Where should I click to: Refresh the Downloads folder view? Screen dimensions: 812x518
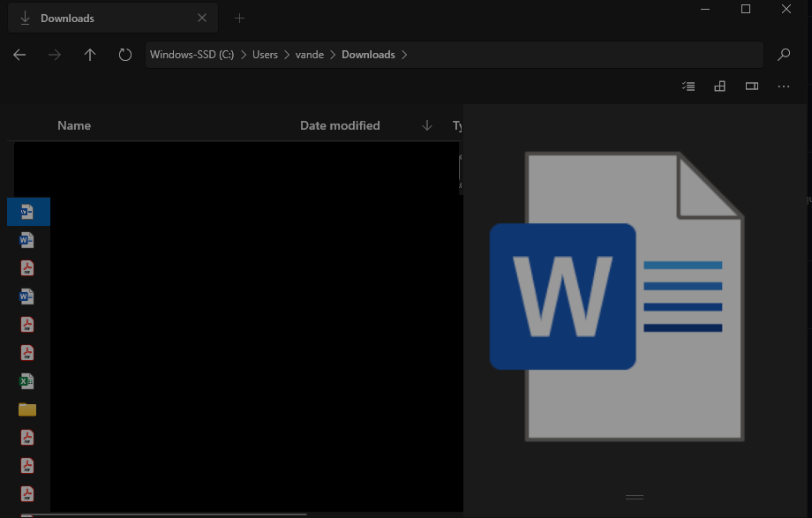coord(124,55)
